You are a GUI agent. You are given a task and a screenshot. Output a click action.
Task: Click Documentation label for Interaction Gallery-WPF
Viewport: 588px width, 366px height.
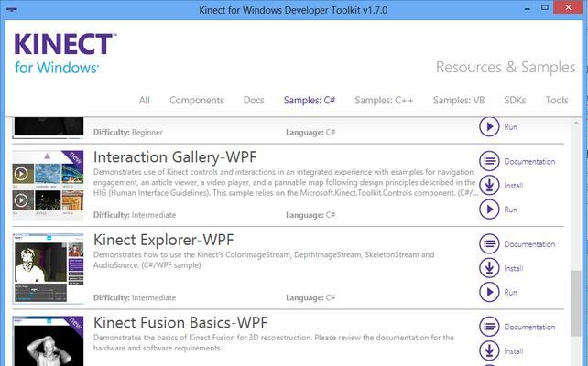pyautogui.click(x=529, y=161)
